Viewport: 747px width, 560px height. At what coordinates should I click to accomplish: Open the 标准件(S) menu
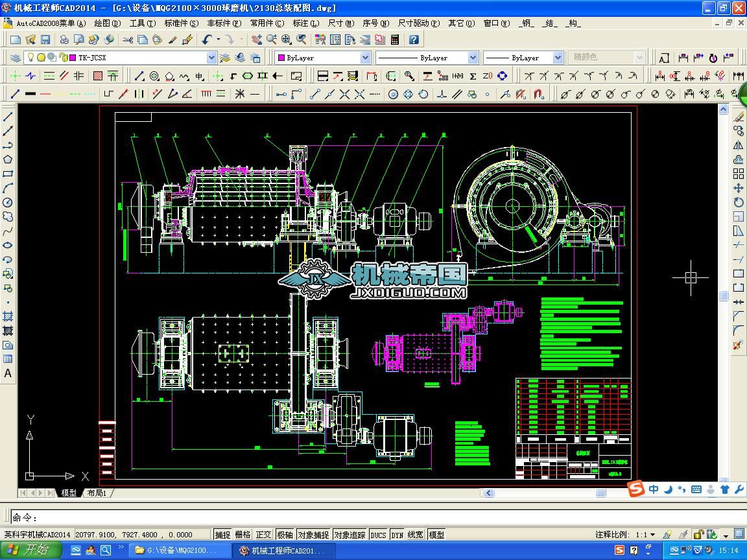pyautogui.click(x=181, y=23)
